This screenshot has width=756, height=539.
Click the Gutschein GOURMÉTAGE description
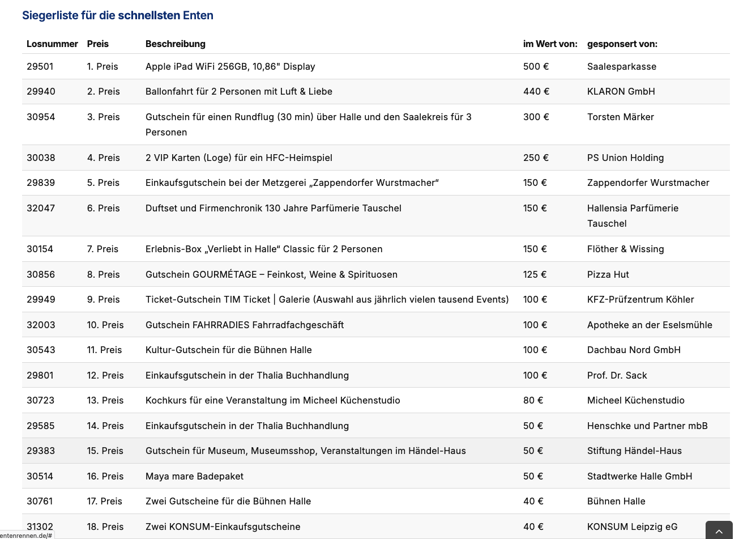pos(271,274)
